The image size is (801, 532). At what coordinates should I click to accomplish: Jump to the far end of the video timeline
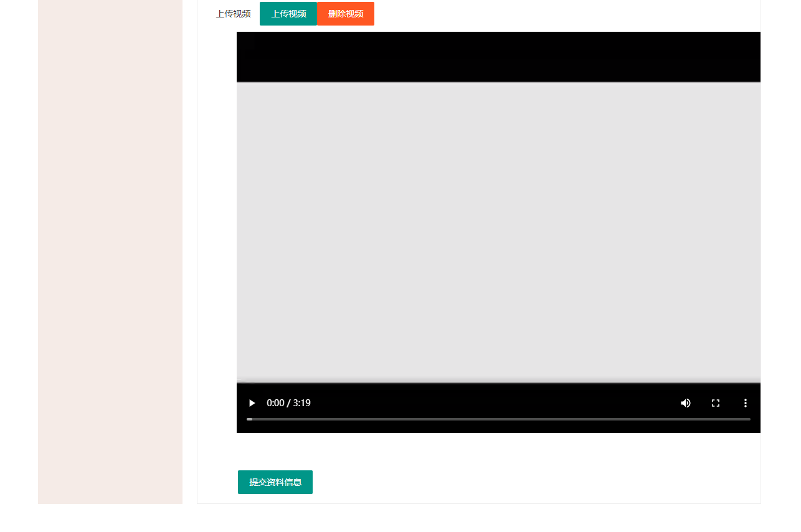749,419
